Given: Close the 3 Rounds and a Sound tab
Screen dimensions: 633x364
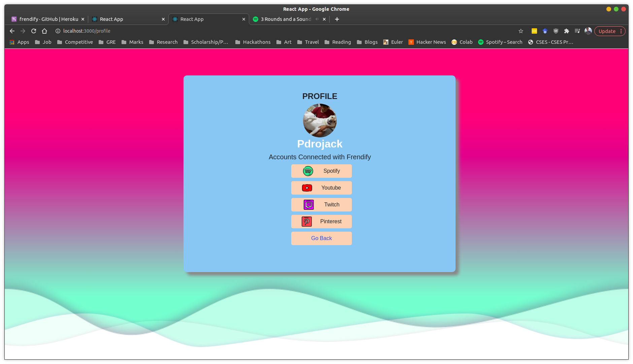Looking at the screenshot, I should point(324,19).
